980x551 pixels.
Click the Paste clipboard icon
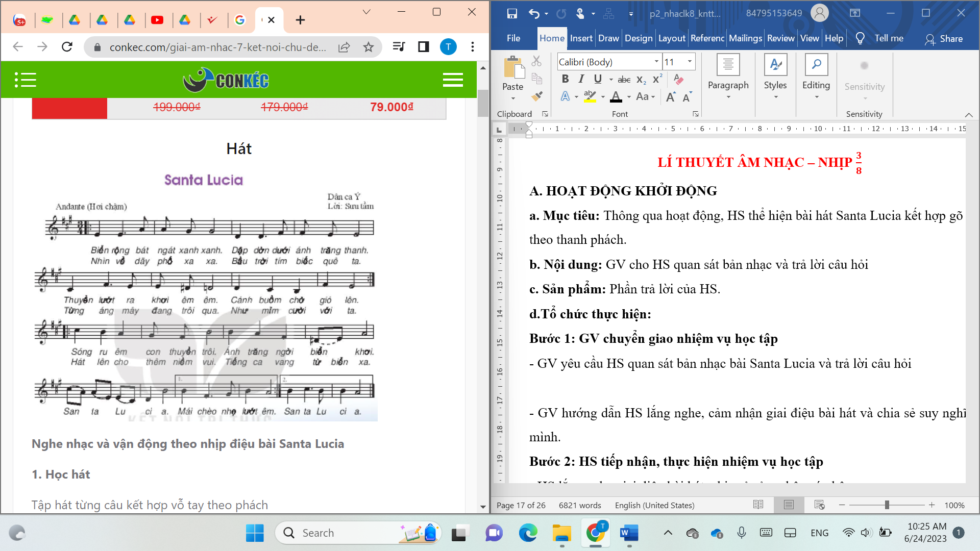513,68
